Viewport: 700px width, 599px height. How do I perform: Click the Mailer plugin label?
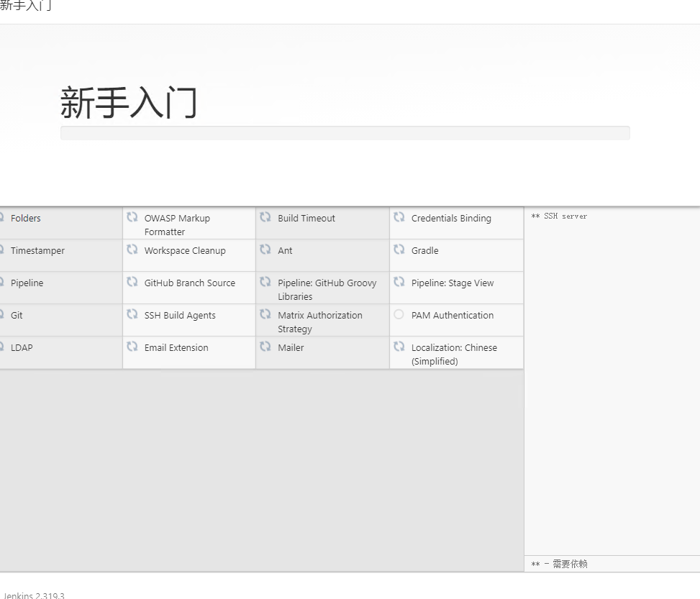(291, 348)
